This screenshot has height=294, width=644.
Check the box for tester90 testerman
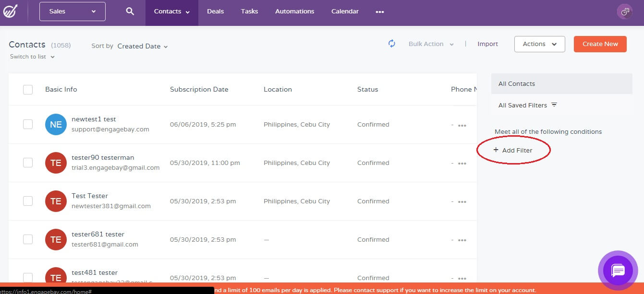[28, 163]
